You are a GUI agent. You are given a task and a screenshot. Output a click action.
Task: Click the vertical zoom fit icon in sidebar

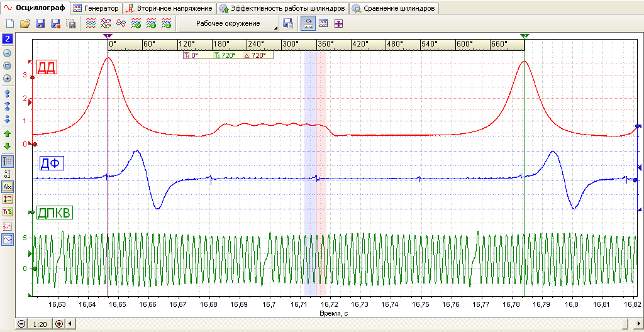[x=8, y=66]
